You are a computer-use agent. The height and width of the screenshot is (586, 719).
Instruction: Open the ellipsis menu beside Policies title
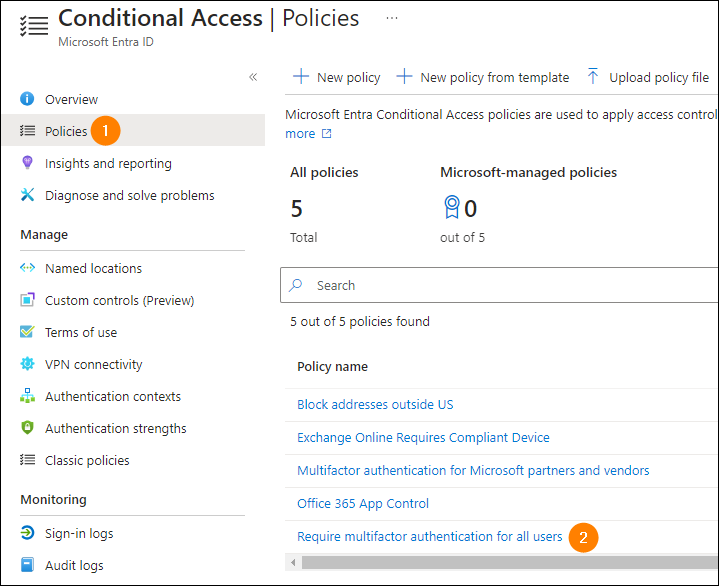(x=392, y=18)
